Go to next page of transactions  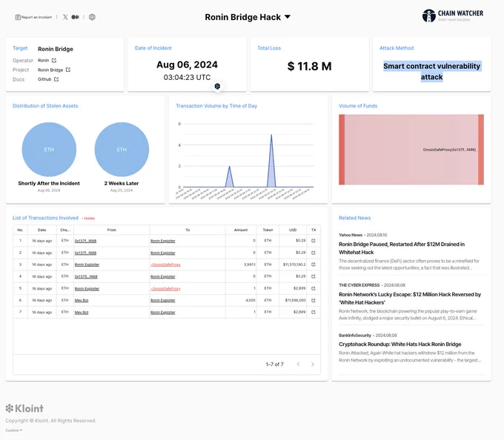313,364
